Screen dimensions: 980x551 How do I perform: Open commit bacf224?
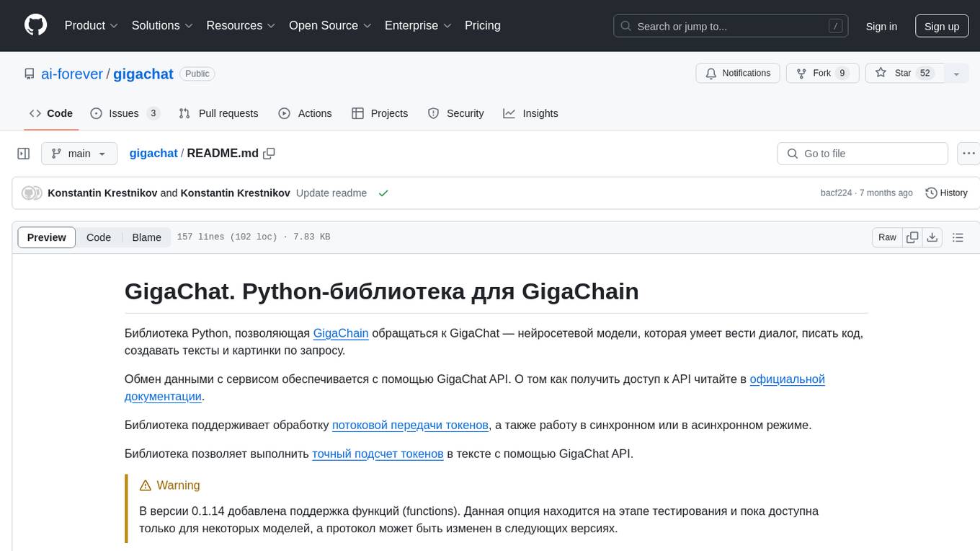pos(837,193)
